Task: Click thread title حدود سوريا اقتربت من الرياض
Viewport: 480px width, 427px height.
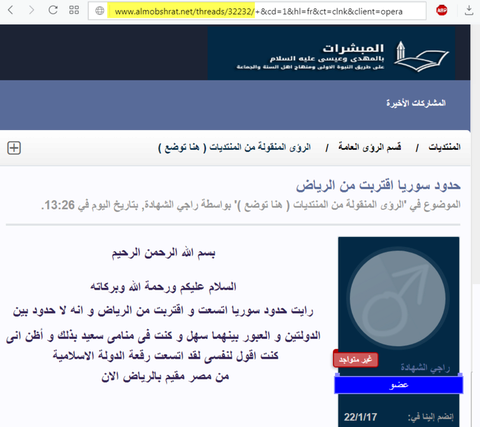Action: pyautogui.click(x=378, y=185)
